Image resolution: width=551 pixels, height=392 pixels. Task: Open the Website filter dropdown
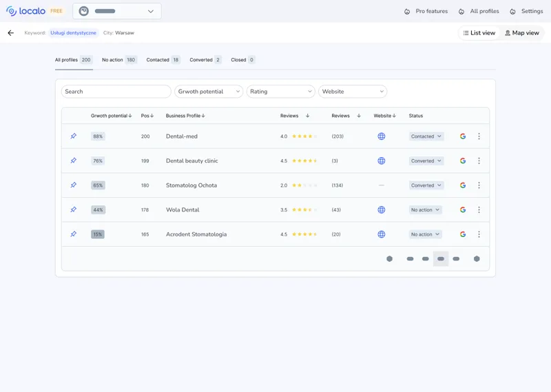pyautogui.click(x=353, y=92)
